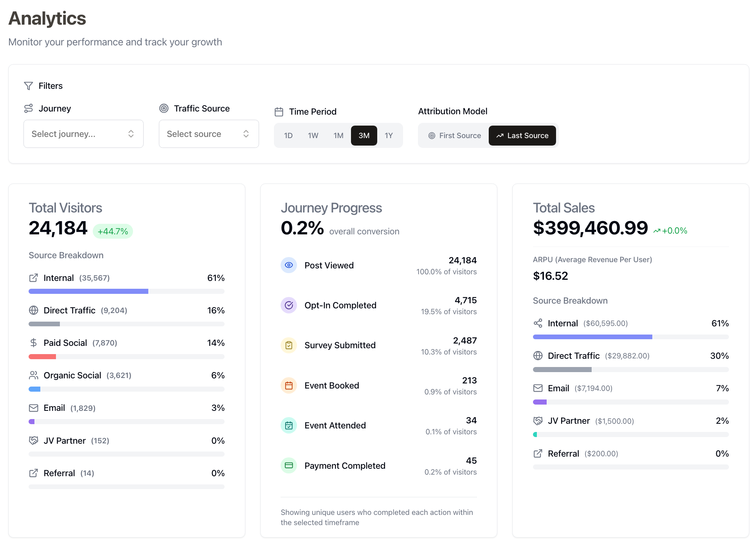This screenshot has width=756, height=547.
Task: Click the Internal share icon in Total Sales
Action: click(x=538, y=323)
